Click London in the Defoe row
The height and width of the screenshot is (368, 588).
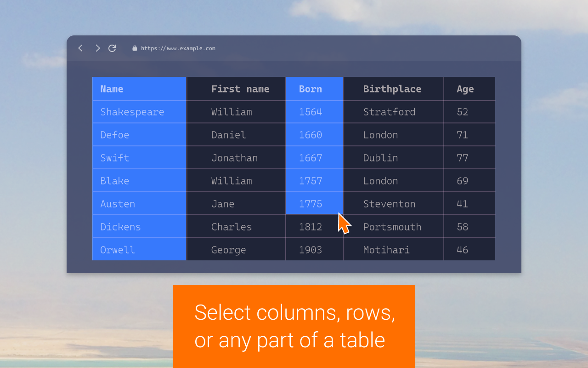point(394,135)
